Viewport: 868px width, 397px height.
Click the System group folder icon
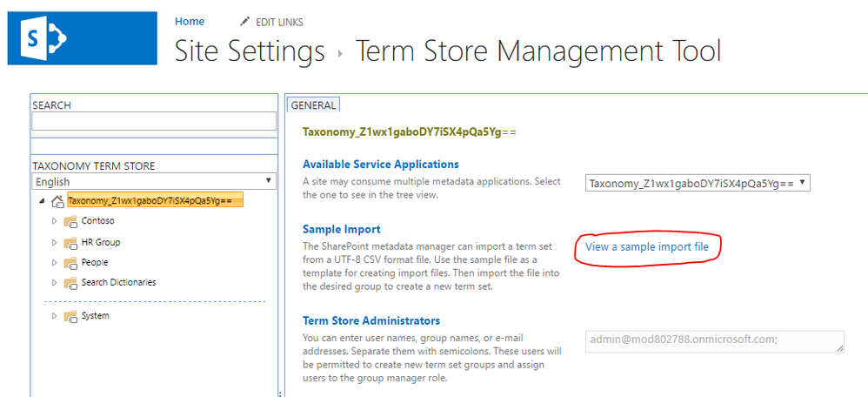click(70, 316)
